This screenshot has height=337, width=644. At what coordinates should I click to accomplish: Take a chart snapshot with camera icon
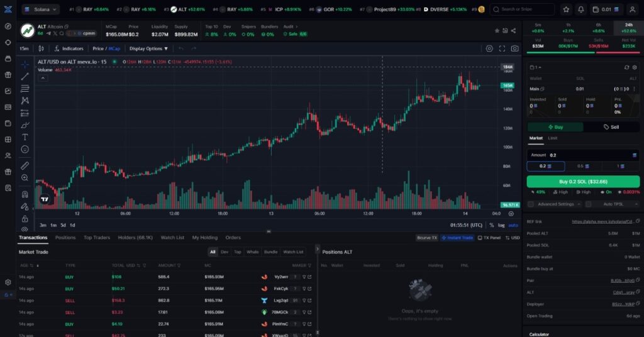pyautogui.click(x=514, y=48)
